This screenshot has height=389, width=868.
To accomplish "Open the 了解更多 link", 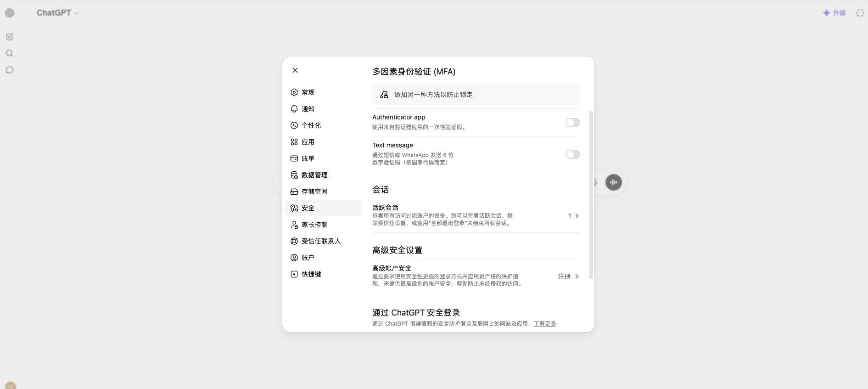I will coord(545,324).
